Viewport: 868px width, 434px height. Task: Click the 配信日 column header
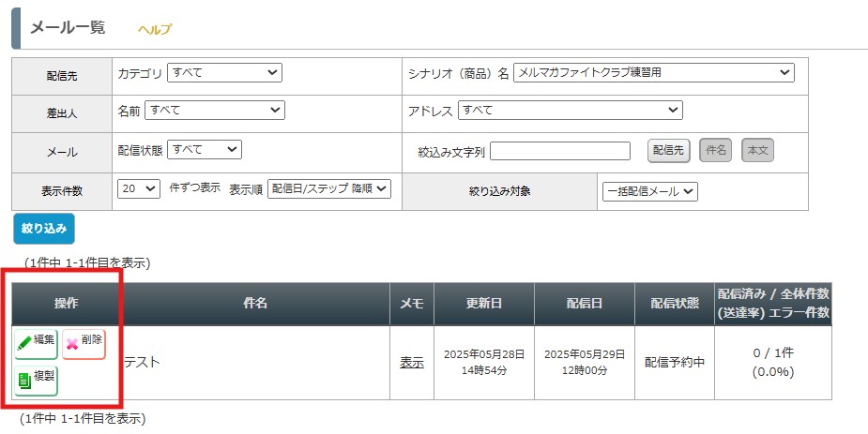click(584, 304)
